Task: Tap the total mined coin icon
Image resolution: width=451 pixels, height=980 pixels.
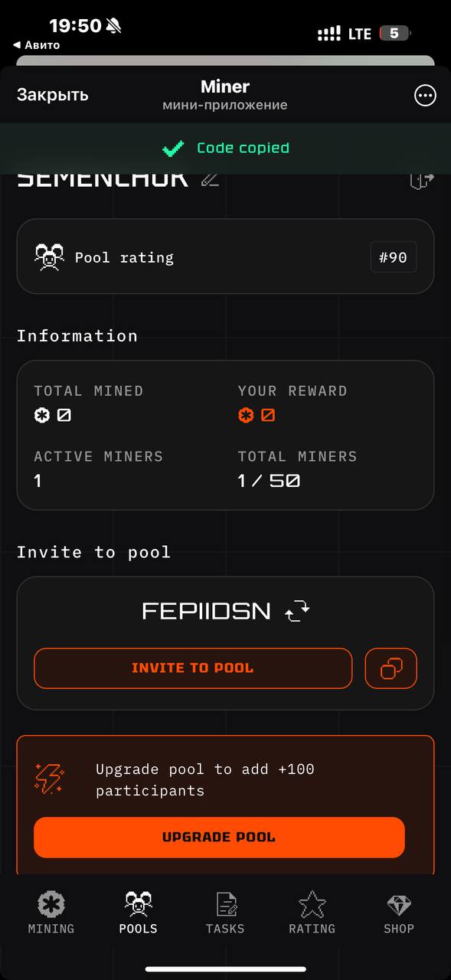Action: (41, 415)
